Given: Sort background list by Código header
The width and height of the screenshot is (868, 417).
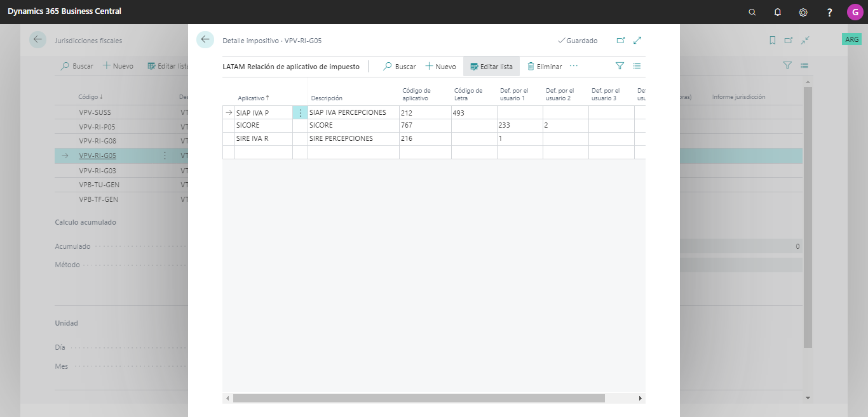Looking at the screenshot, I should point(91,97).
